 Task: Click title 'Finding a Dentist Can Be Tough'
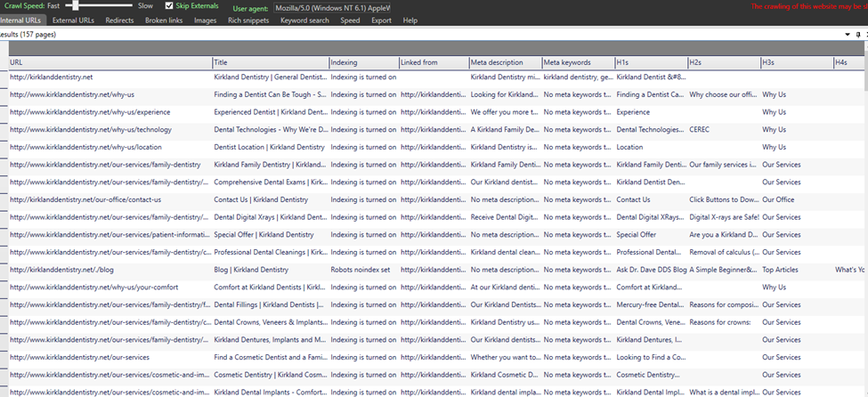coord(270,94)
